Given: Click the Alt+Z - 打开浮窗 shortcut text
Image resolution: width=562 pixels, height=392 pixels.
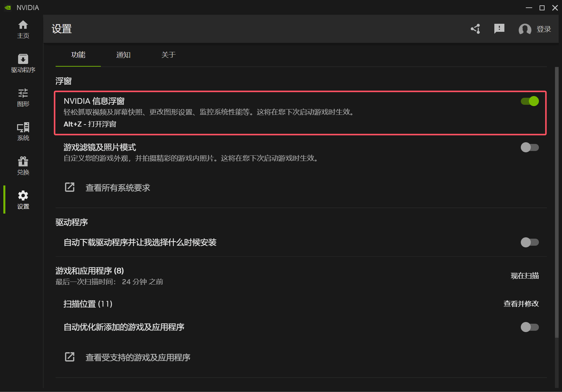Looking at the screenshot, I should (x=90, y=124).
